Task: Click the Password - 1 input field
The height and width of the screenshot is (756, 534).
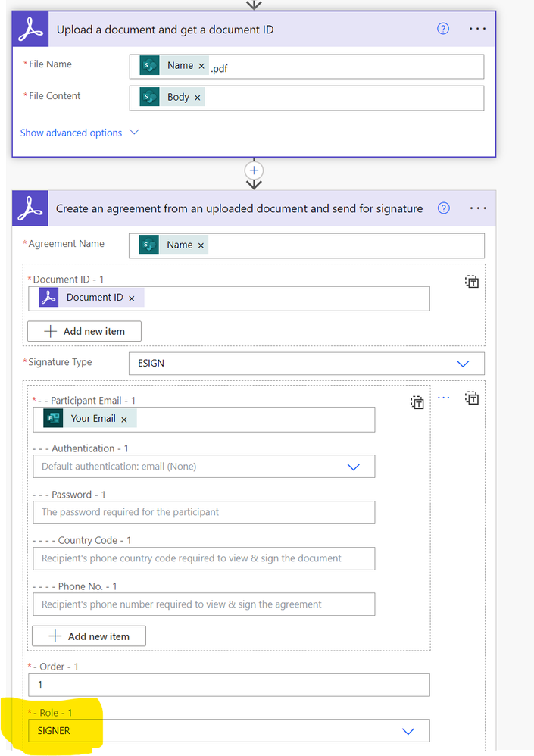Action: 203,512
